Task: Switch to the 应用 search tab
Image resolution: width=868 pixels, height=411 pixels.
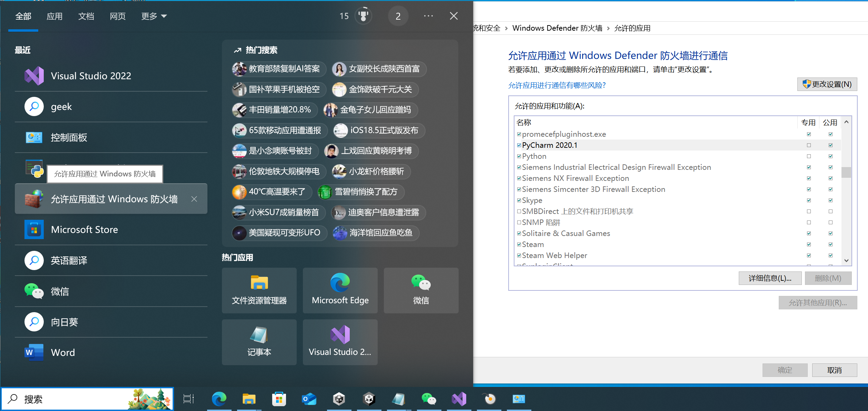Action: click(54, 16)
